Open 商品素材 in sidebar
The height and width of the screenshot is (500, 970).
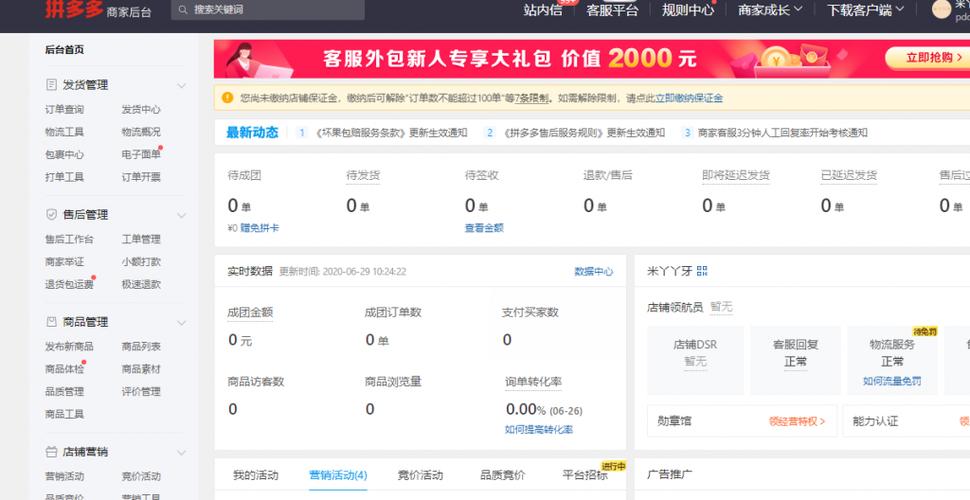point(141,369)
